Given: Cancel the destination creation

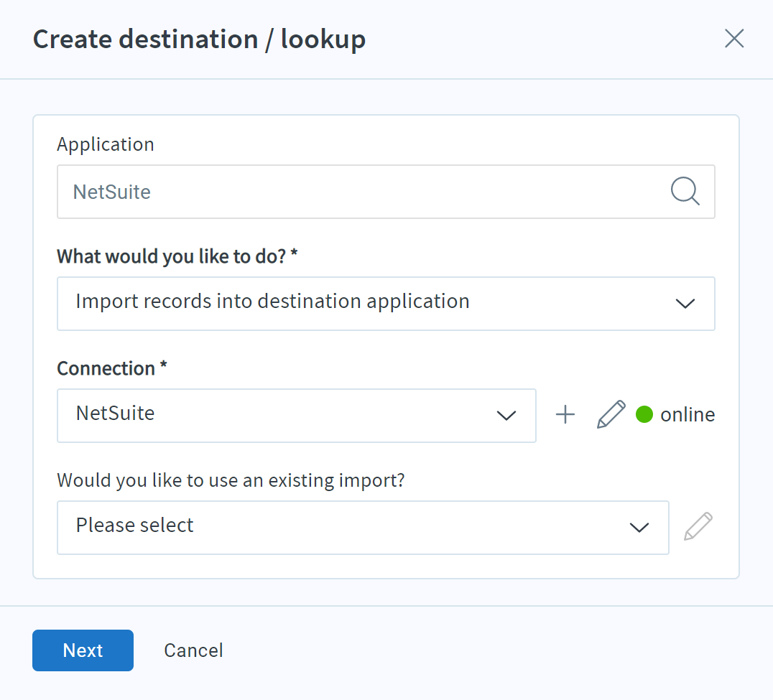Looking at the screenshot, I should [x=193, y=650].
